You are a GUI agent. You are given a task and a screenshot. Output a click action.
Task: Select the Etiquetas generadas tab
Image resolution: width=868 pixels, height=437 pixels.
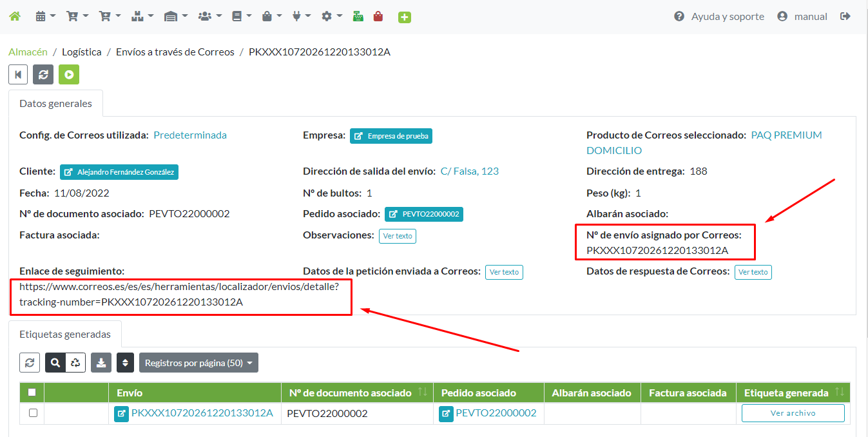(65, 334)
